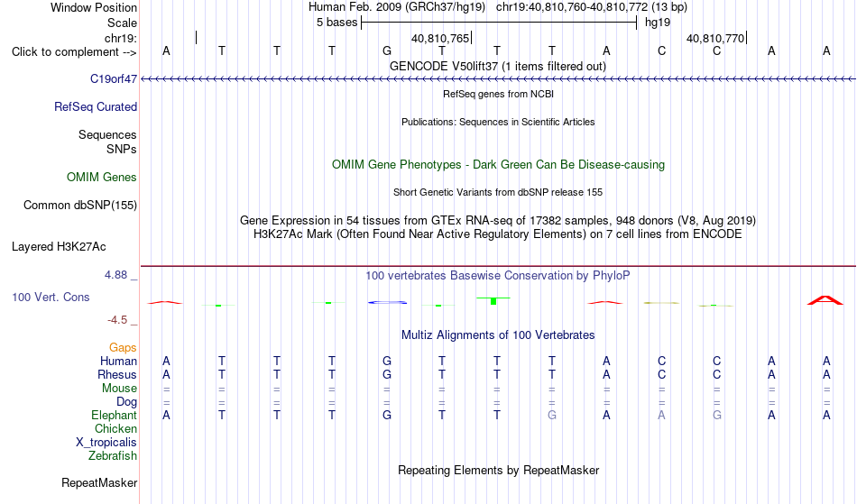Click the GTEx Gene Expression title
857x504 pixels.
[x=498, y=221]
